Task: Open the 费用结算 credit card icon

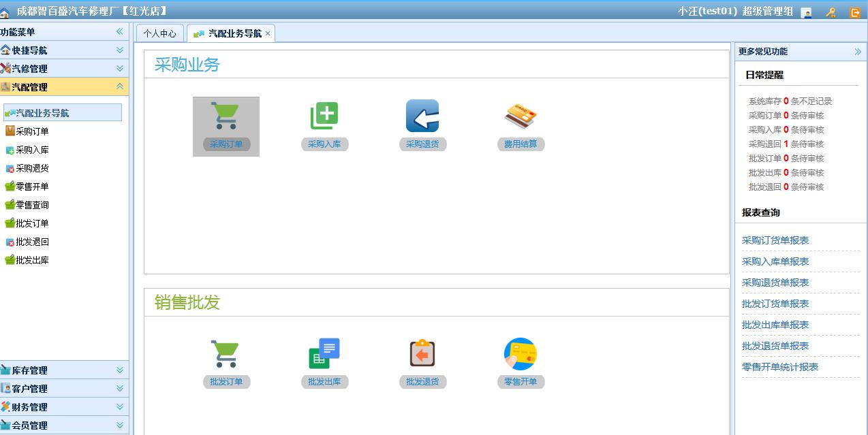Action: pos(521,116)
